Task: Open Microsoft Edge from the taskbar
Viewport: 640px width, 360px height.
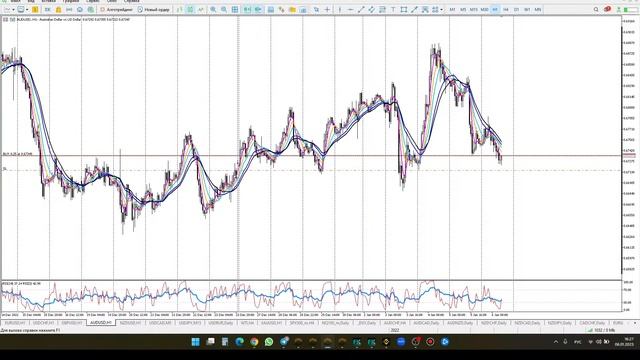Action: click(240, 342)
